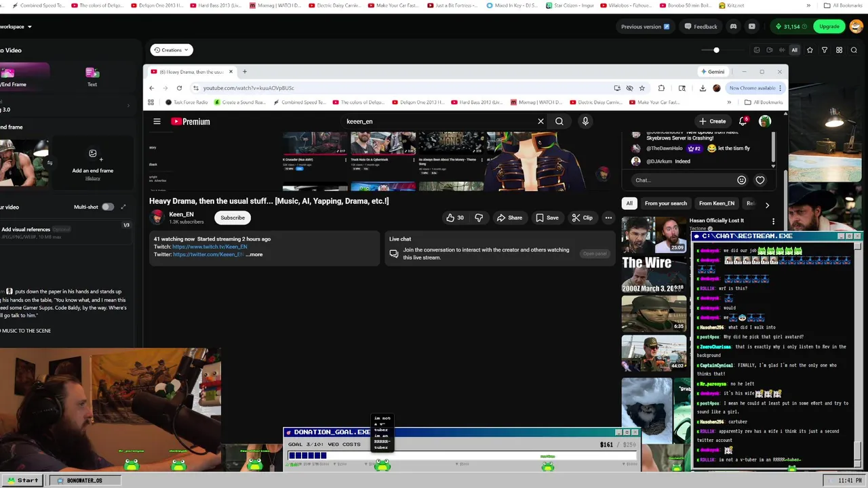
Task: Open Chrome three-dot menu
Action: (x=781, y=87)
